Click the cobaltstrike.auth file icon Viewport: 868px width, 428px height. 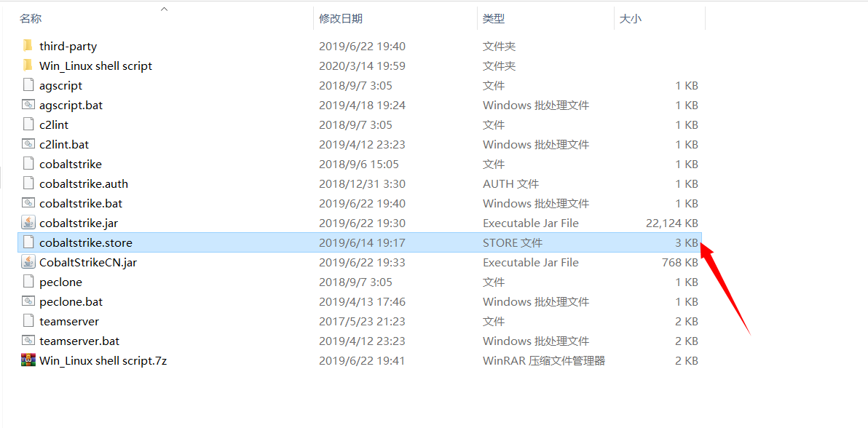click(x=28, y=184)
